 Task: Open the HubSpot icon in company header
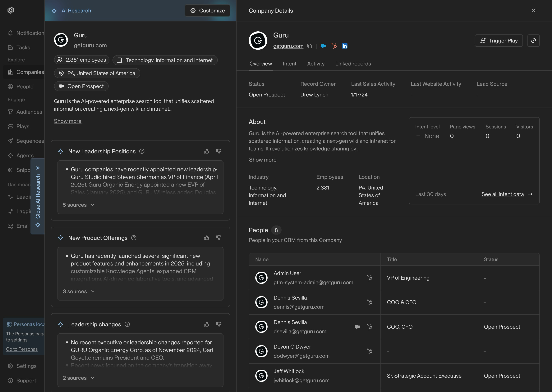pyautogui.click(x=334, y=46)
